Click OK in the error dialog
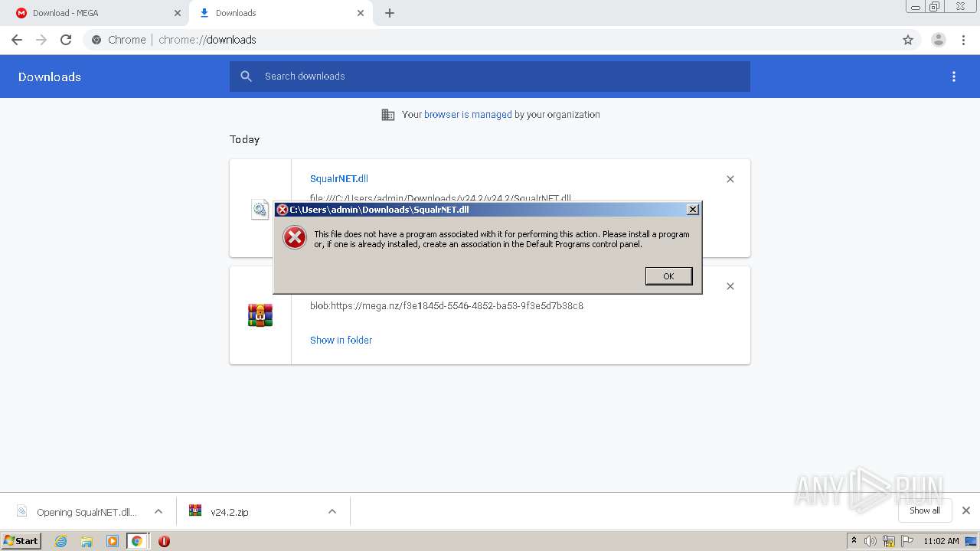This screenshot has width=980, height=551. [x=668, y=276]
